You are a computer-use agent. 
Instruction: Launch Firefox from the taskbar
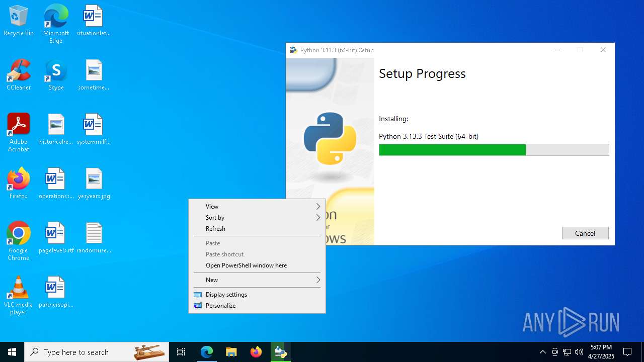[256, 352]
